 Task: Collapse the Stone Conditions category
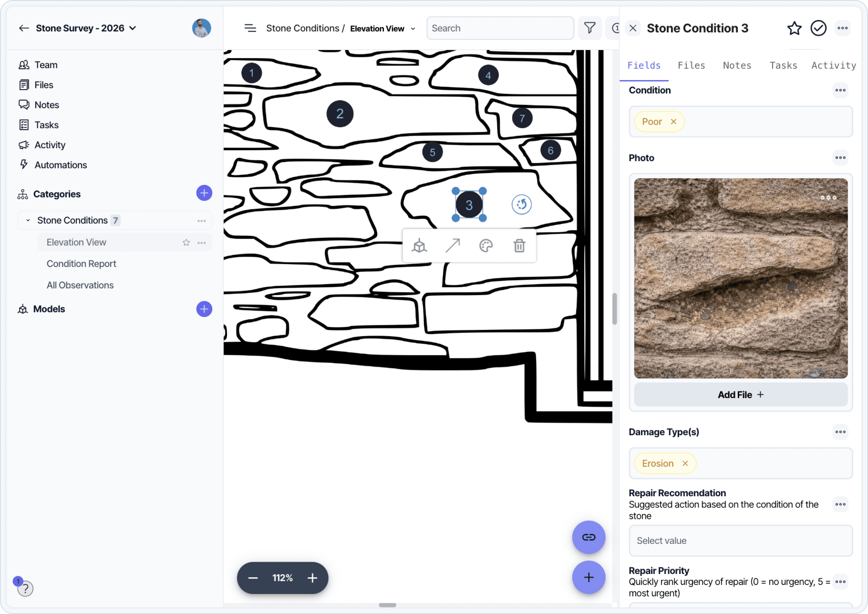tap(28, 221)
